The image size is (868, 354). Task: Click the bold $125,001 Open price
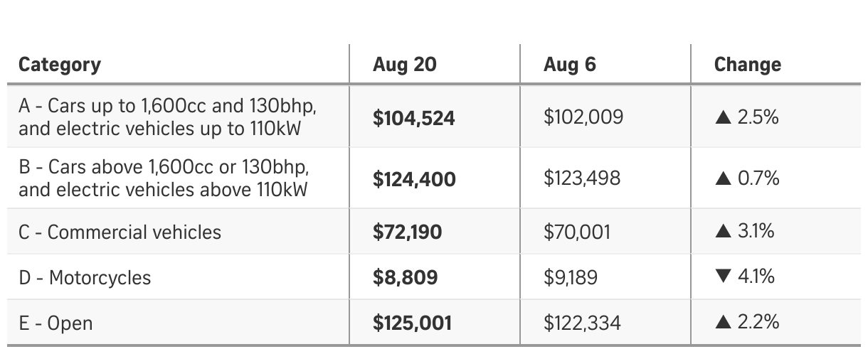pyautogui.click(x=412, y=323)
